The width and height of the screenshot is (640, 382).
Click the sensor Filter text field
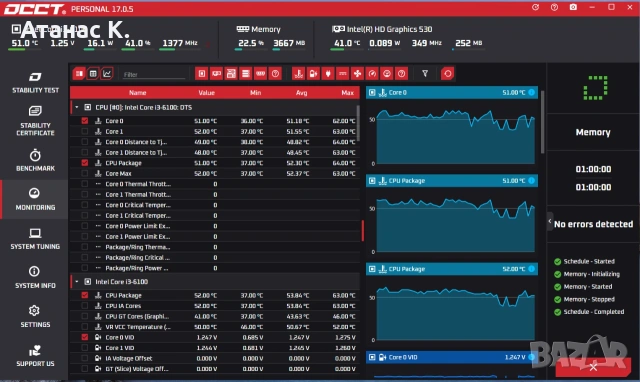point(154,74)
